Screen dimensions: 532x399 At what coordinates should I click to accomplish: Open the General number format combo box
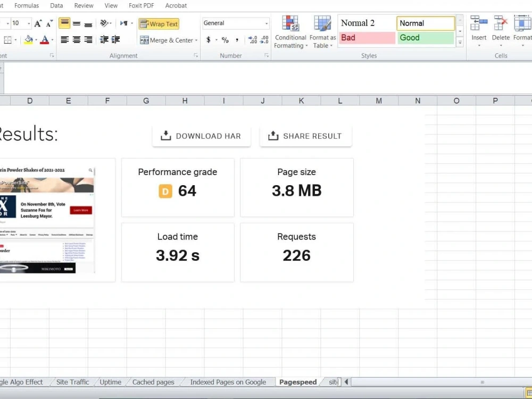click(236, 23)
